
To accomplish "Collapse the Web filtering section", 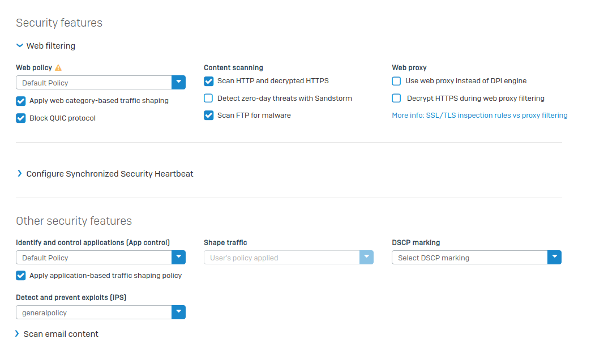I will [20, 46].
